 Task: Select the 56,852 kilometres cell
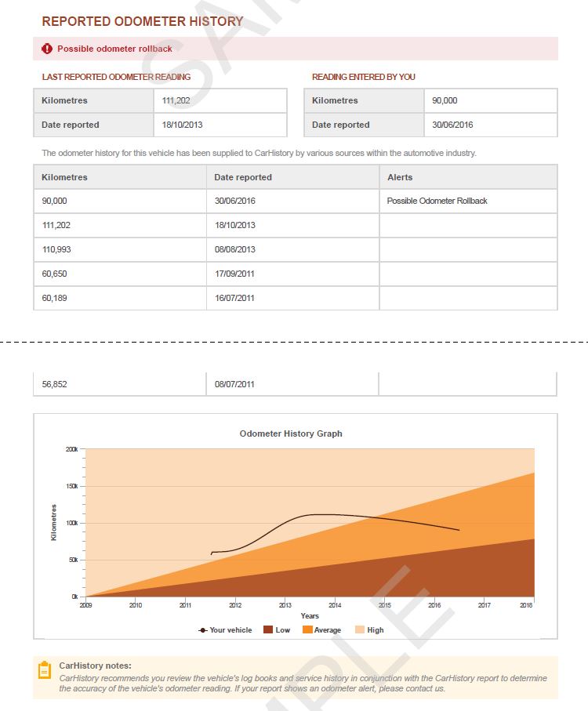(x=55, y=384)
